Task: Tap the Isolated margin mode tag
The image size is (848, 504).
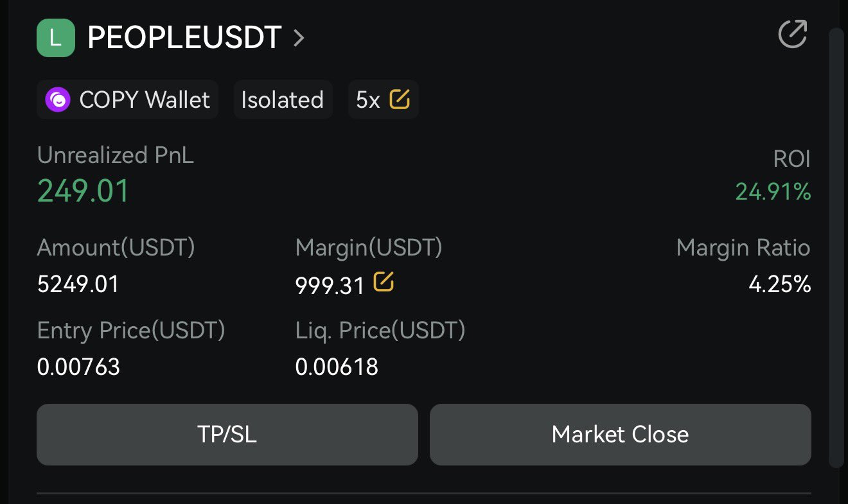Action: 282,100
